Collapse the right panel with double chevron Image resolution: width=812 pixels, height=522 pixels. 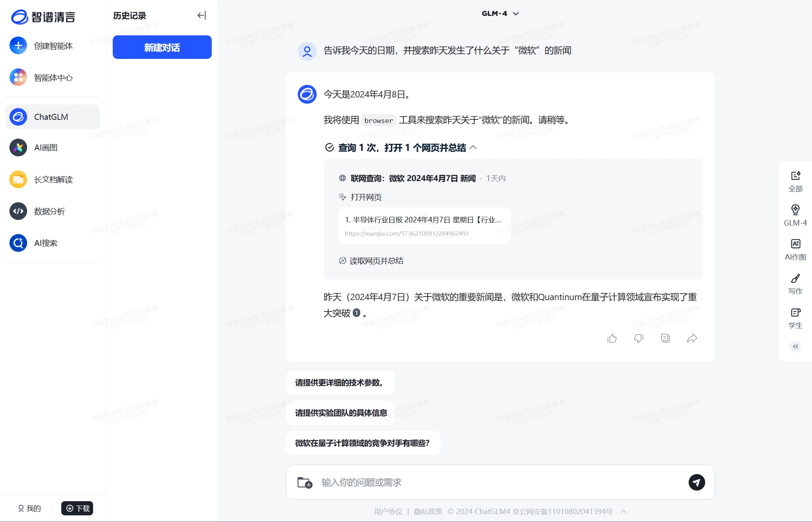click(x=796, y=346)
